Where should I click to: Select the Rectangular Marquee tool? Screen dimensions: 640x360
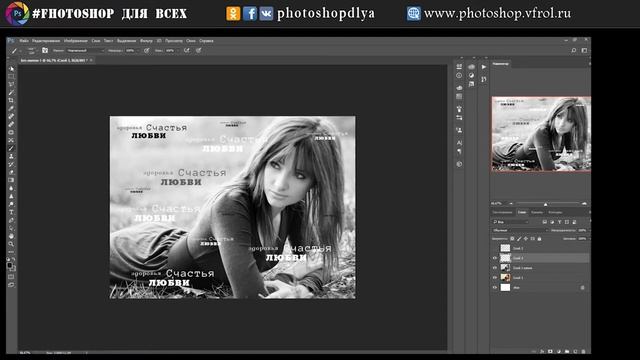tap(11, 76)
